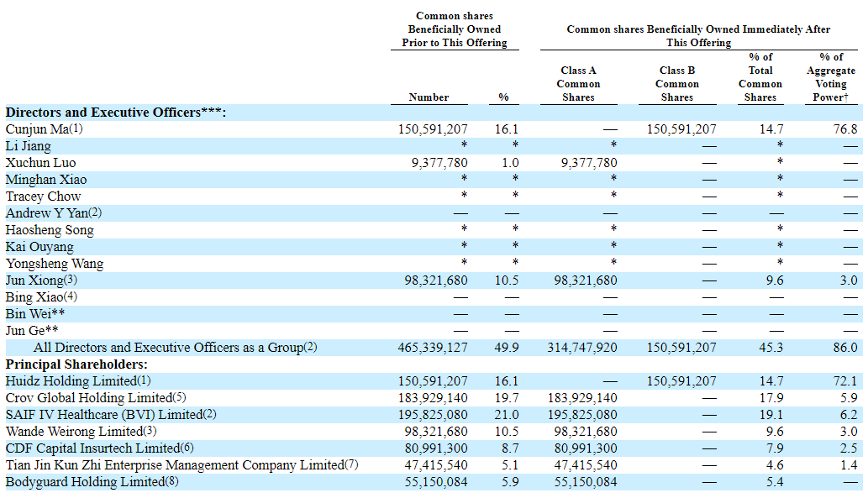Image resolution: width=868 pixels, height=498 pixels.
Task: Select the Directors and Executive Officers heading
Action: click(116, 113)
